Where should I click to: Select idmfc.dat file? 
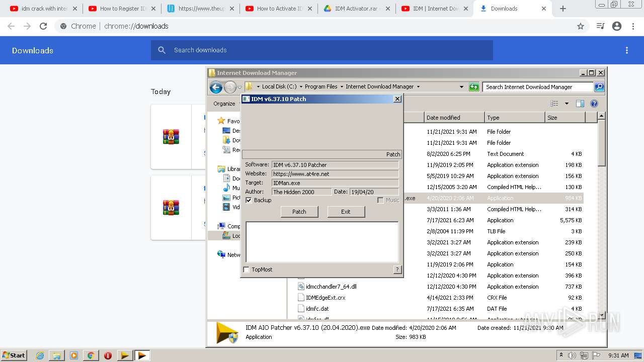(317, 309)
